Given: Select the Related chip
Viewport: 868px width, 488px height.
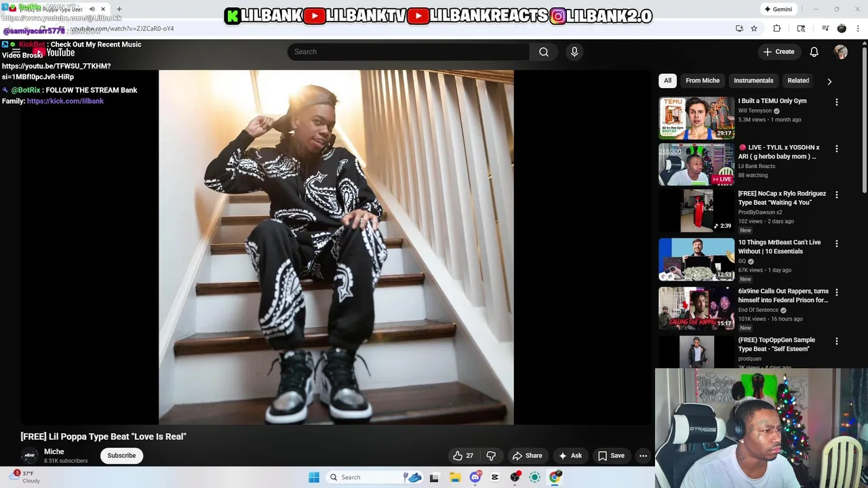Looking at the screenshot, I should (x=798, y=81).
